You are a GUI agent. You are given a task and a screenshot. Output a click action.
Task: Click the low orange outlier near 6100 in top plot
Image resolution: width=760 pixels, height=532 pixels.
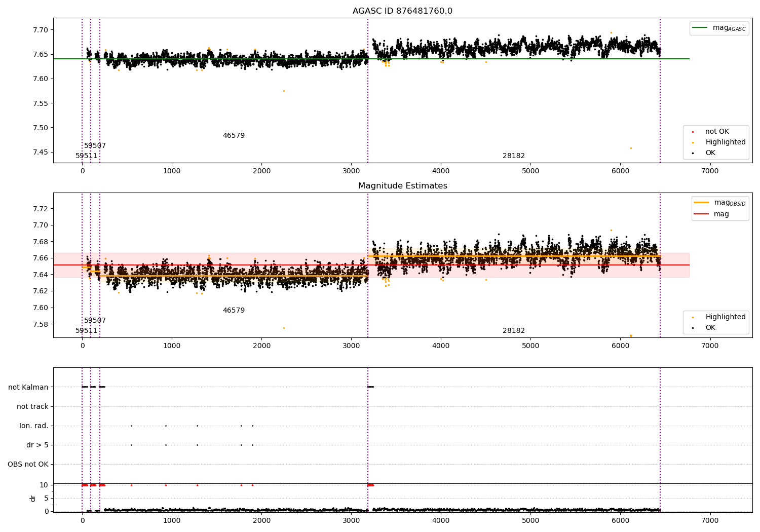[631, 148]
